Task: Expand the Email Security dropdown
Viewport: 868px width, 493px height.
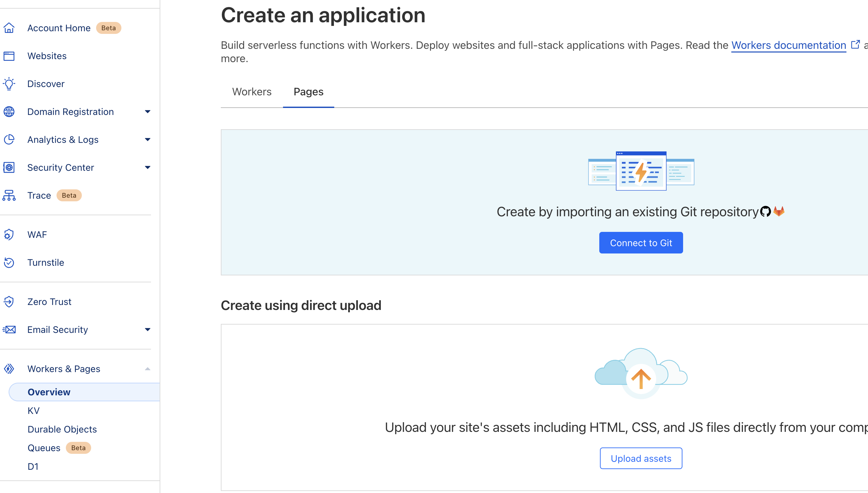Action: pos(148,329)
